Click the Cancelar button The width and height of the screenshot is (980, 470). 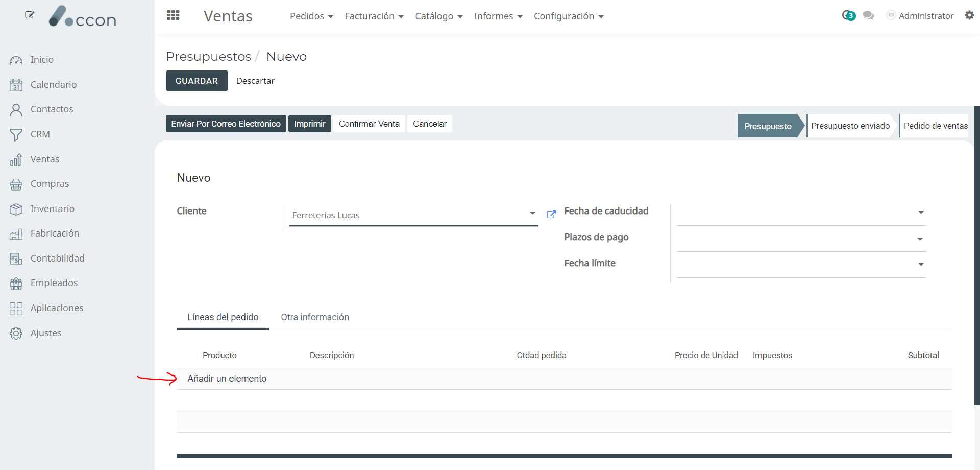(x=430, y=124)
